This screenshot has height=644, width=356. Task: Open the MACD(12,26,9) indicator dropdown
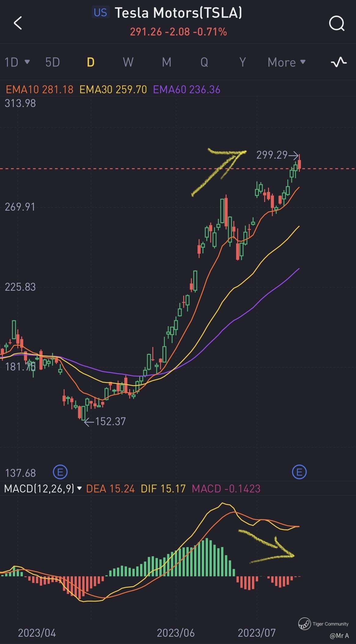[43, 488]
